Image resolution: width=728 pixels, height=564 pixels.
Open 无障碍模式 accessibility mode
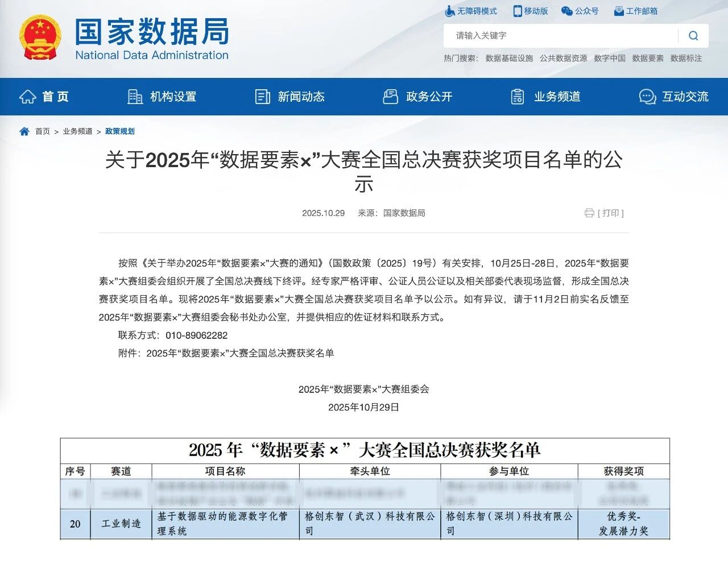471,11
